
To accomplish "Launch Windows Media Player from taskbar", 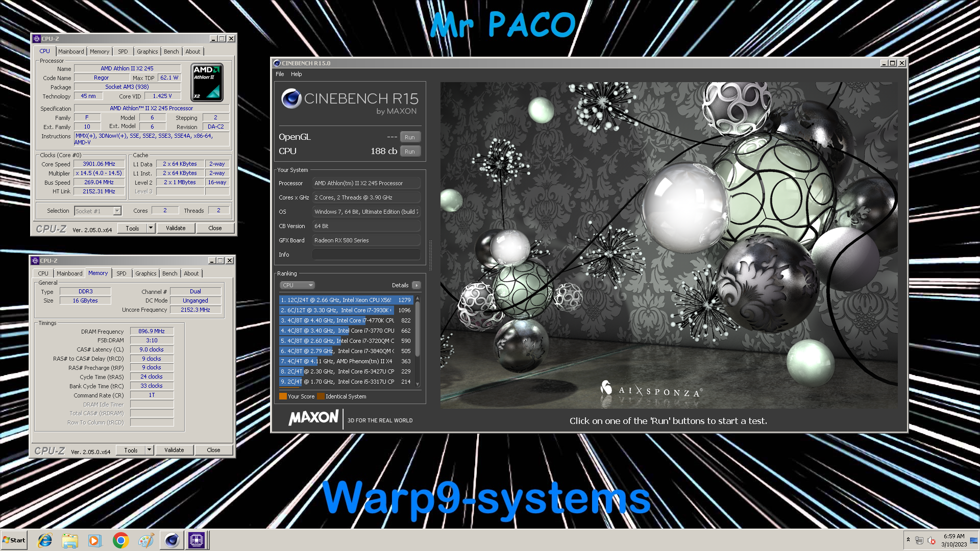I will click(x=95, y=540).
